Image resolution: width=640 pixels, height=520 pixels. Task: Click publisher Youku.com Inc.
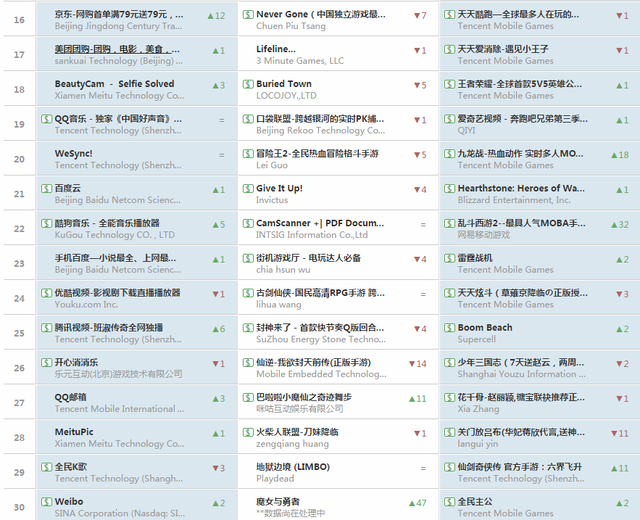click(x=86, y=304)
